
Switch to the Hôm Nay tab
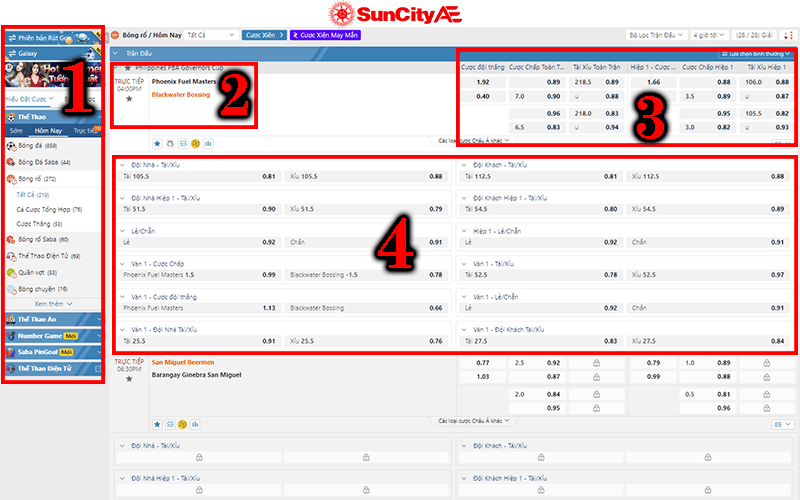(x=48, y=131)
